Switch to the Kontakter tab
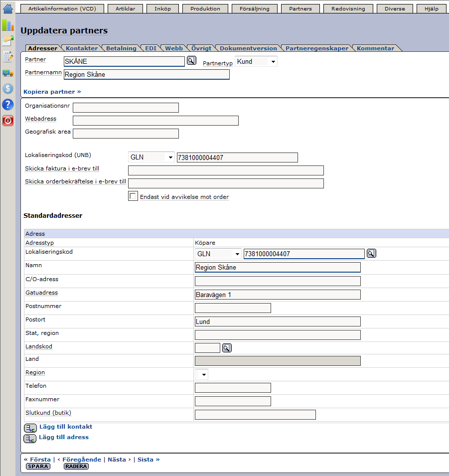This screenshot has width=449, height=476. coord(82,48)
